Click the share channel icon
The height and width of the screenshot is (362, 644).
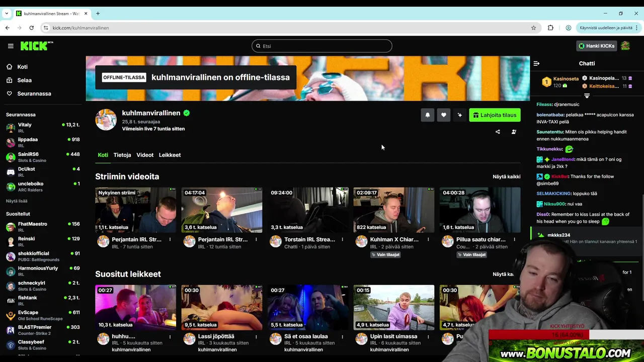tap(498, 132)
